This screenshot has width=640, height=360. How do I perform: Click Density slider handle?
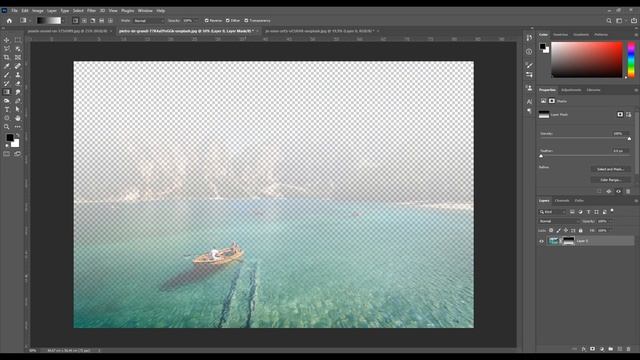coord(629,139)
